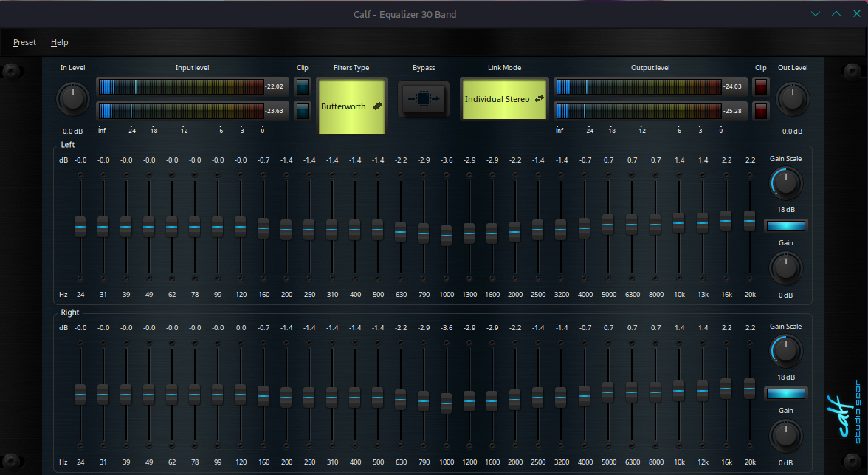Click the Right 4000 Hz slider handle
The height and width of the screenshot is (475, 868).
pos(584,396)
